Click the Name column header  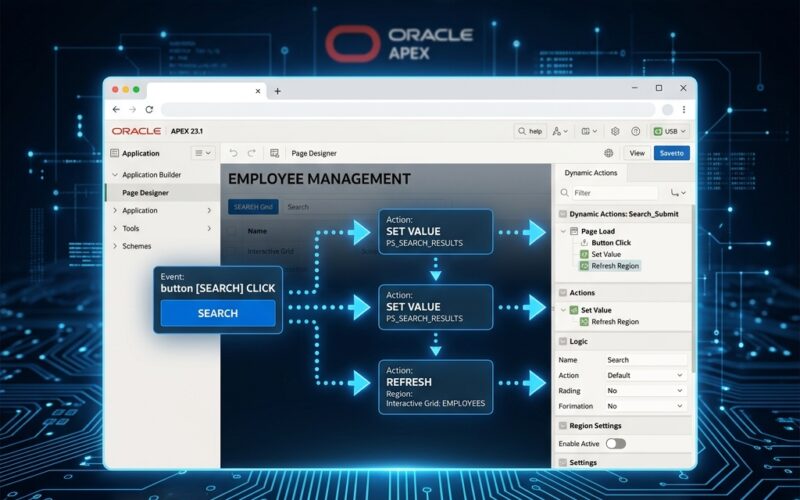click(x=257, y=231)
